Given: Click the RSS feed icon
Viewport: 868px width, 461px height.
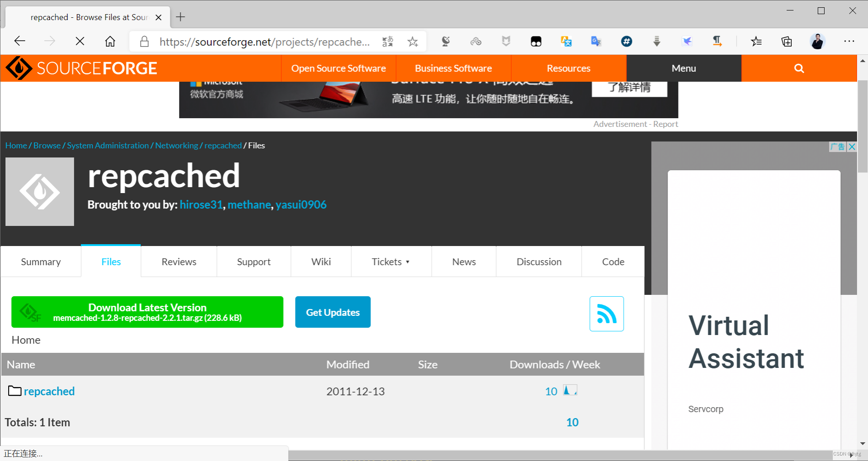Looking at the screenshot, I should pyautogui.click(x=606, y=314).
